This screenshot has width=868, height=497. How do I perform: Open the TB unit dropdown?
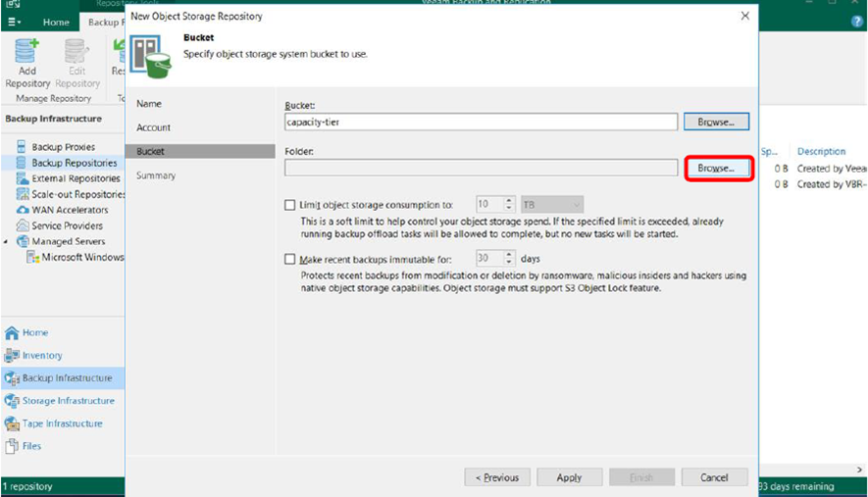click(x=552, y=205)
